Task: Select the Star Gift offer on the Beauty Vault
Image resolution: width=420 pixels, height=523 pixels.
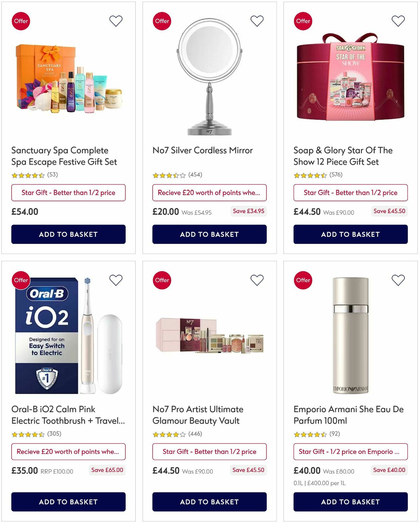Action: (x=209, y=452)
